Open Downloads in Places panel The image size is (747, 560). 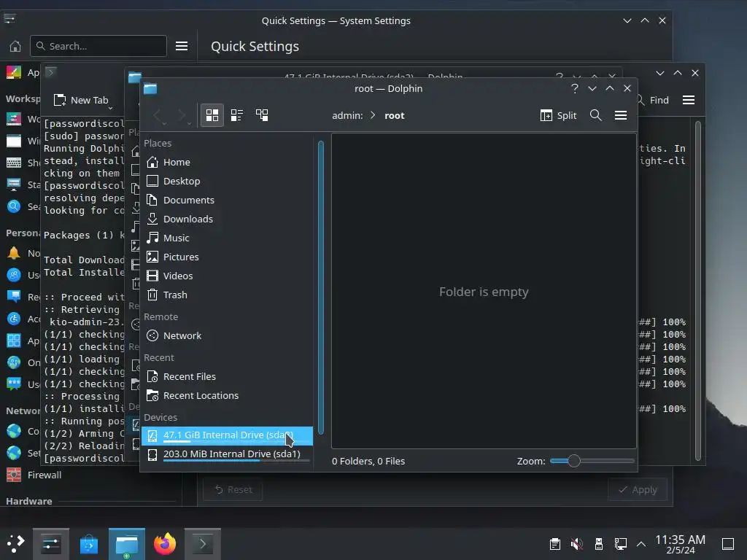point(228,219)
